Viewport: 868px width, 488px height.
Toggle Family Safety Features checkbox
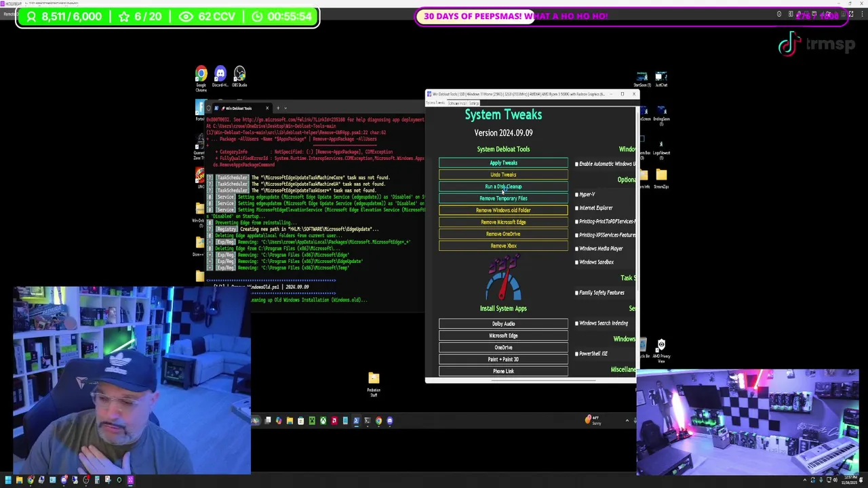[577, 293]
